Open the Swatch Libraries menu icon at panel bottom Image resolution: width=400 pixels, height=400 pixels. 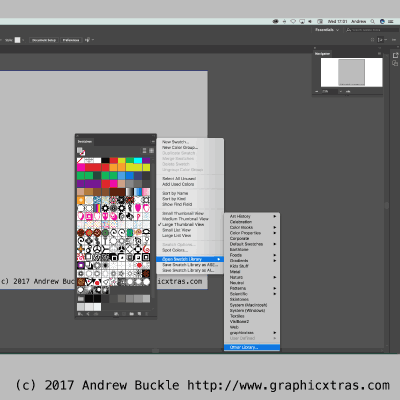click(x=80, y=314)
